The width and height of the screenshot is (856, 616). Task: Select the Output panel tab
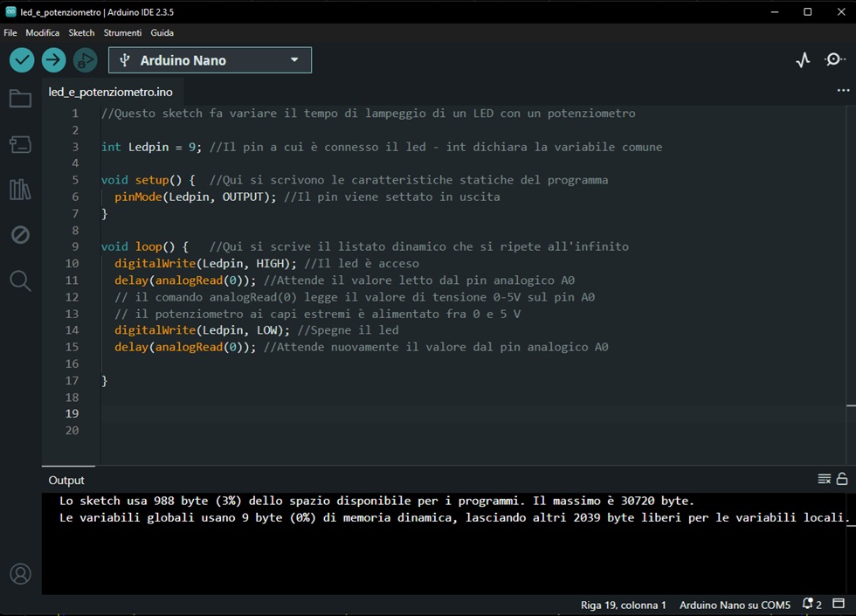[66, 480]
